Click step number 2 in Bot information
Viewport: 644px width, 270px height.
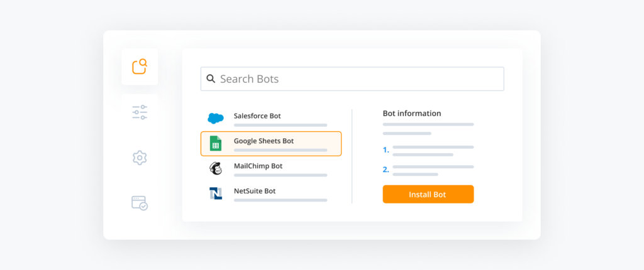coord(386,170)
